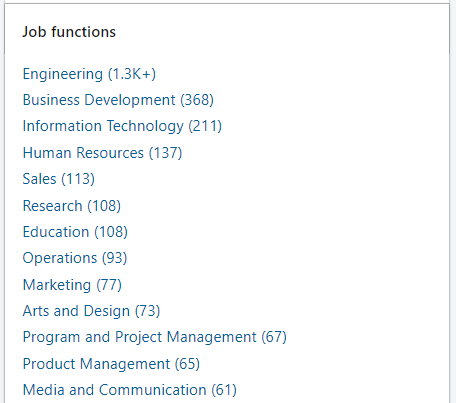The width and height of the screenshot is (456, 403).
Task: Select Program and Project Management (67)
Action: (155, 337)
